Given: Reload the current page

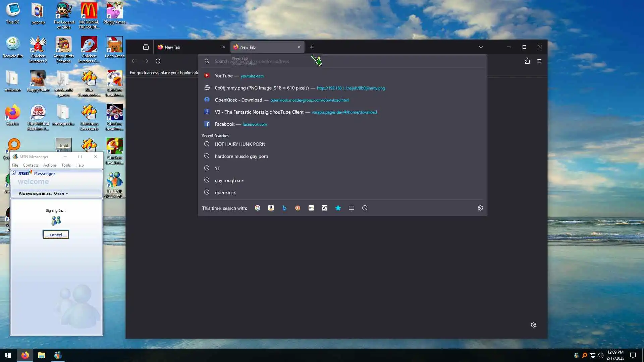Looking at the screenshot, I should (158, 61).
